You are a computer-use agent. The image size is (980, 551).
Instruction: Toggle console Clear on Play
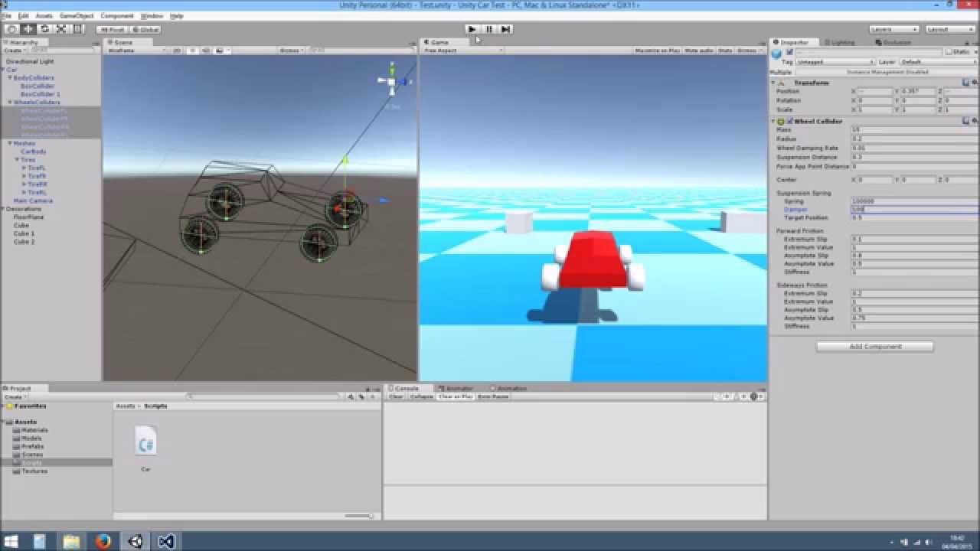tap(456, 396)
